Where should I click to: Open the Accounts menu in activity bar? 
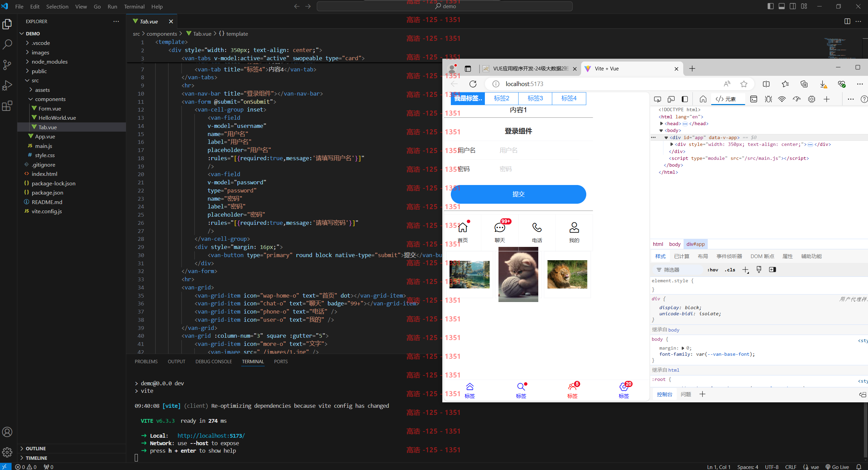click(x=7, y=432)
